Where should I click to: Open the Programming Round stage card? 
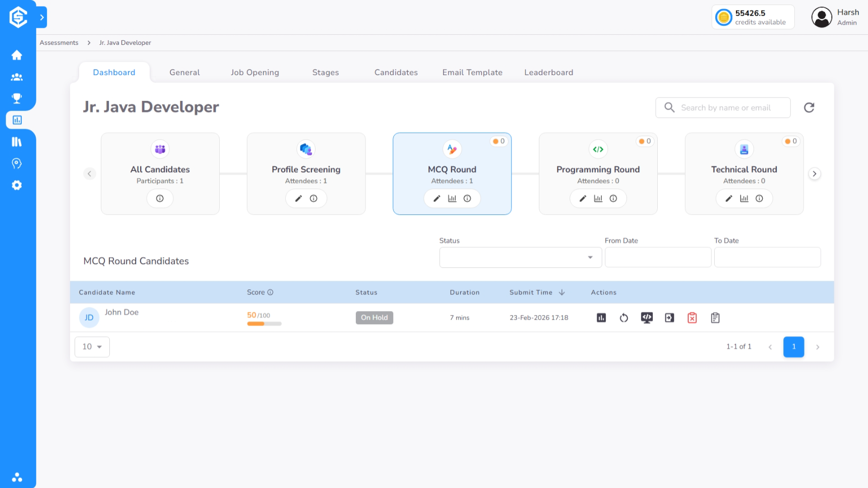click(598, 169)
